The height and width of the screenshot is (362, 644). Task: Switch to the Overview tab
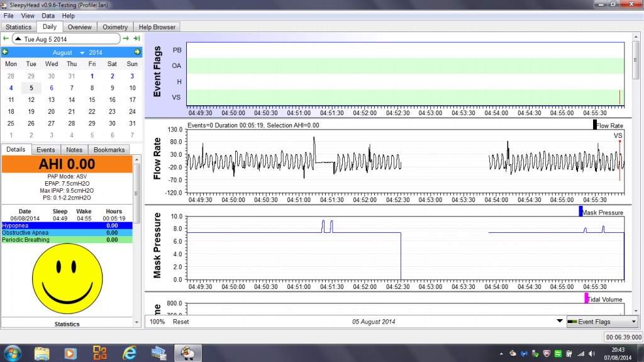click(x=80, y=27)
